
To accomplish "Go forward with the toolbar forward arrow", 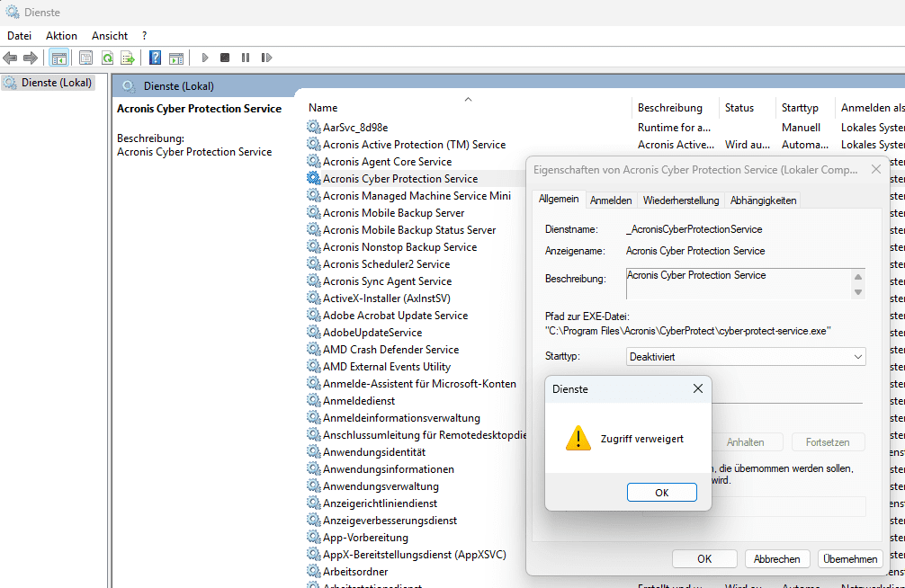I will (x=30, y=58).
